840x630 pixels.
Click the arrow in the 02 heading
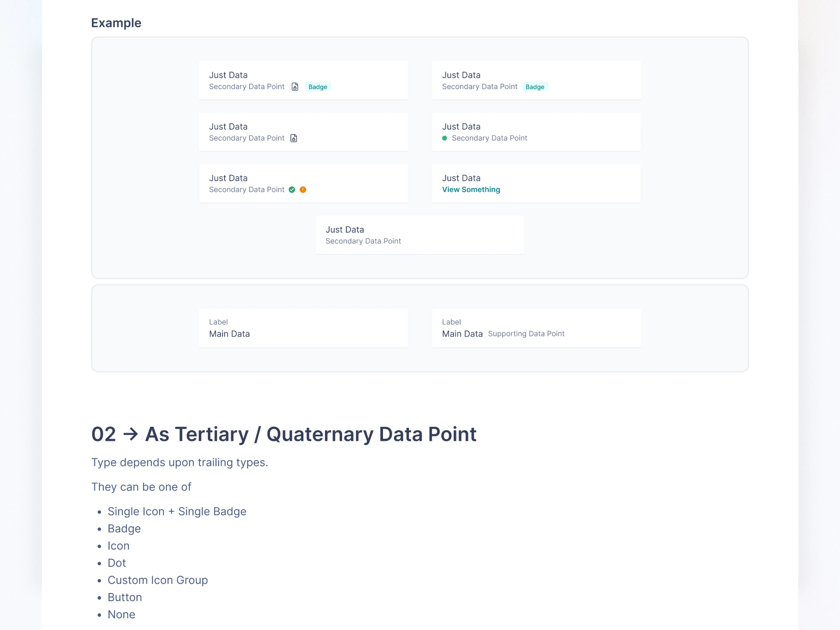131,434
